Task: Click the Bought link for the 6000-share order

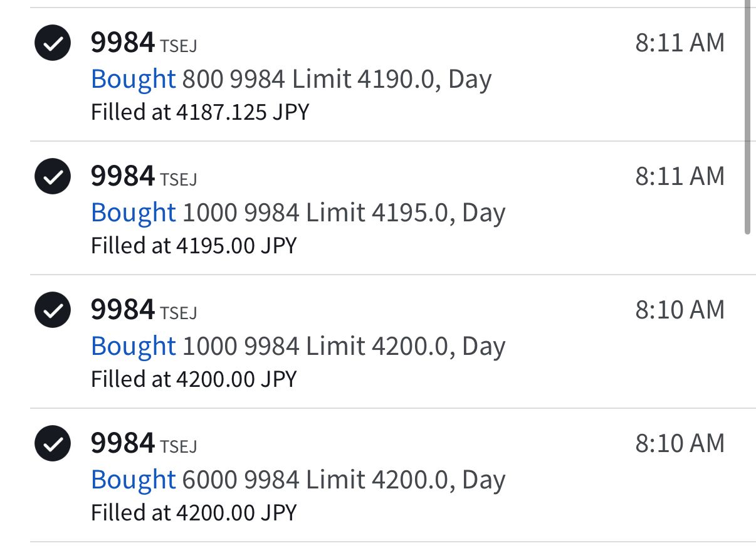Action: coord(133,480)
